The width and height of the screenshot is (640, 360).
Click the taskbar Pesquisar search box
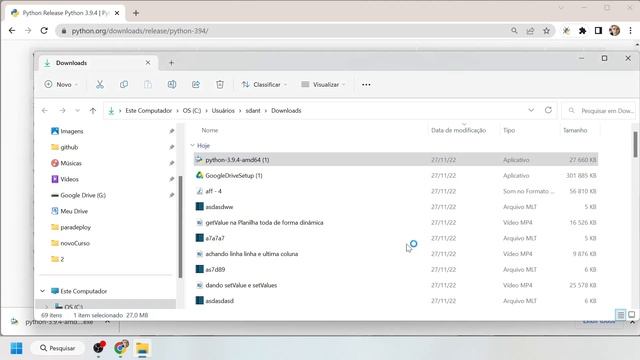[58, 348]
